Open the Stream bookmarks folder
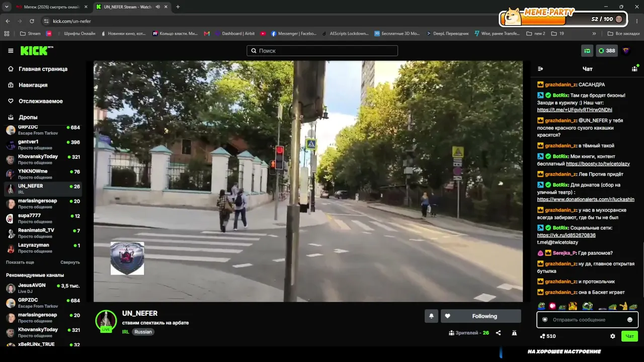This screenshot has height=362, width=644. click(x=30, y=34)
